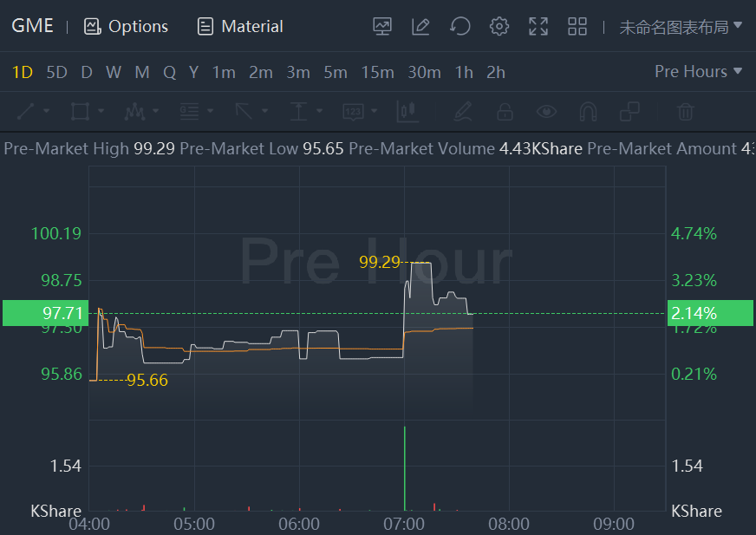Enter fullscreen chart mode
Screen dimensions: 756x535
[x=538, y=26]
